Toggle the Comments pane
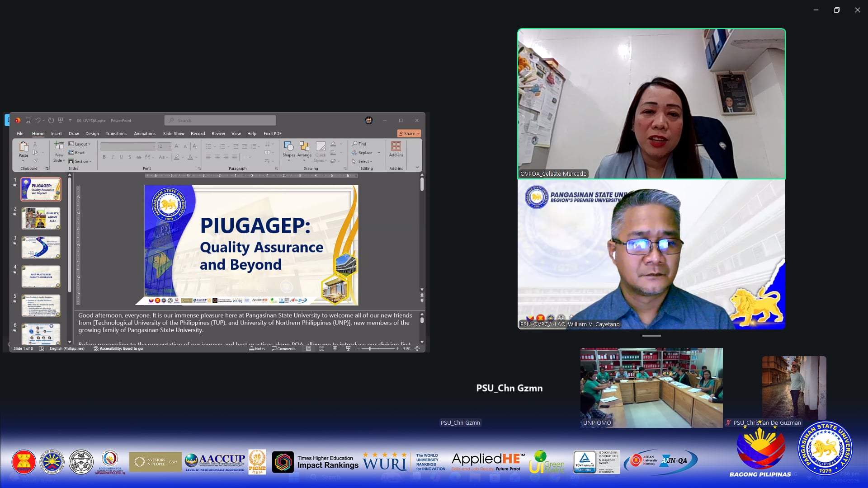868x488 pixels. tap(283, 348)
